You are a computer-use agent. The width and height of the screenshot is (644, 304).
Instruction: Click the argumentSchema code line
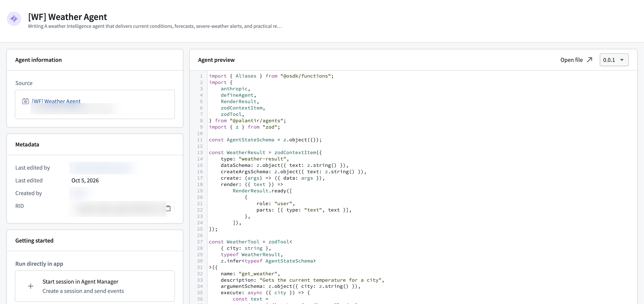click(x=291, y=286)
